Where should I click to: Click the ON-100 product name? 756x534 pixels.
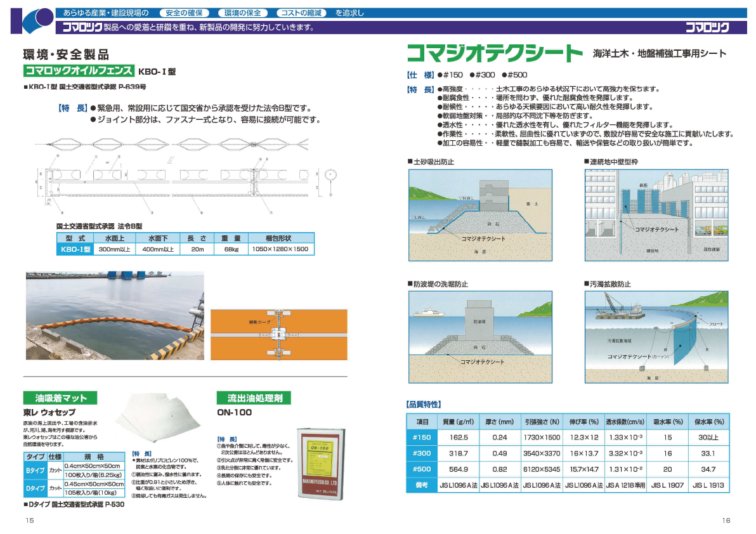click(234, 412)
